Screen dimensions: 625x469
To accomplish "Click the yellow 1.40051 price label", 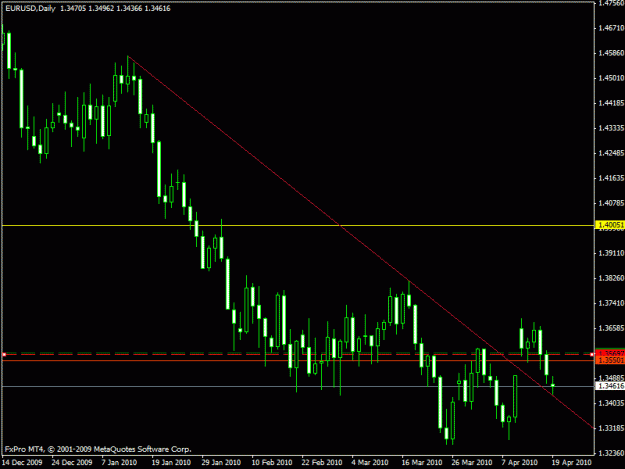I will tap(609, 225).
